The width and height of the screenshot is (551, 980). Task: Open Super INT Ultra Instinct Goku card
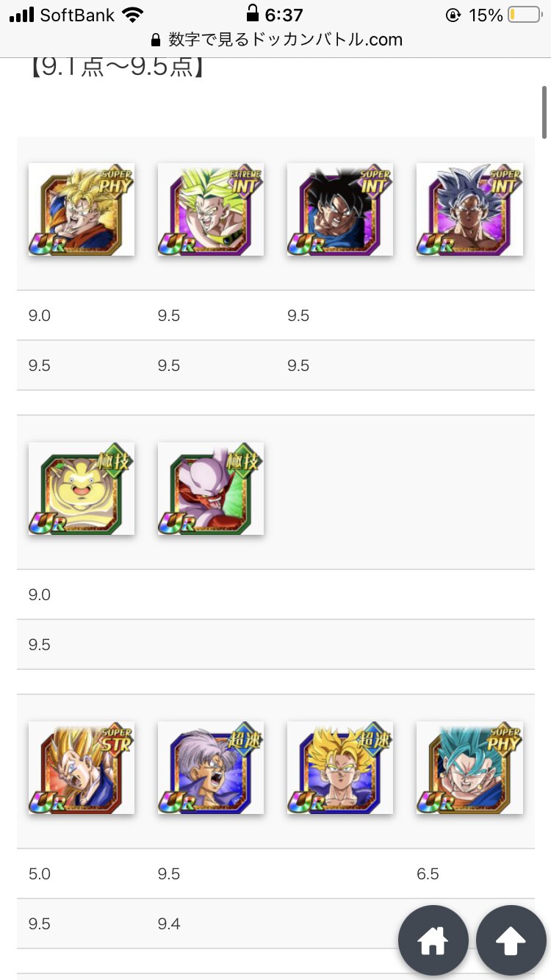469,209
